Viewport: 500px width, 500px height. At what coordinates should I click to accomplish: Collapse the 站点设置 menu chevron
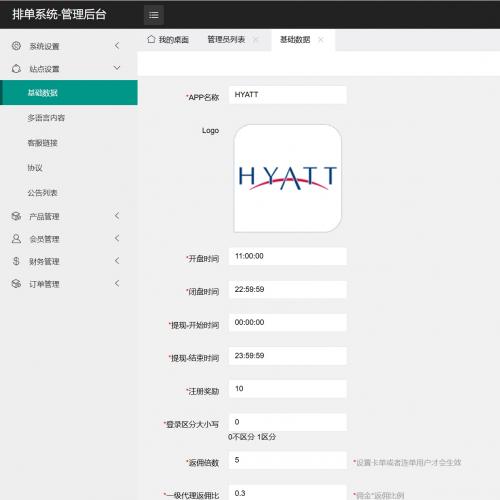[117, 68]
